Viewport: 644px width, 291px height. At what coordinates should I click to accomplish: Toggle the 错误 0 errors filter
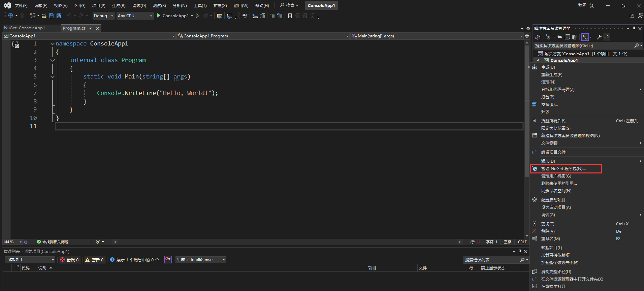(x=70, y=260)
